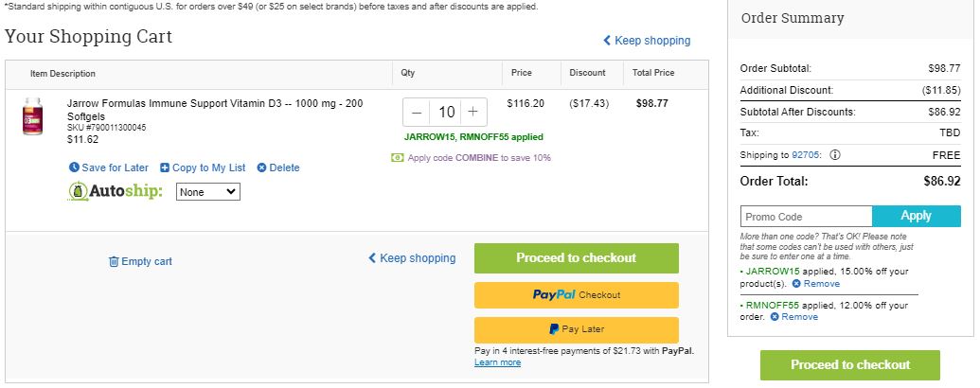Click Keep shopping beside the checkout button
Viewport: 980px width, 388px height.
(412, 258)
